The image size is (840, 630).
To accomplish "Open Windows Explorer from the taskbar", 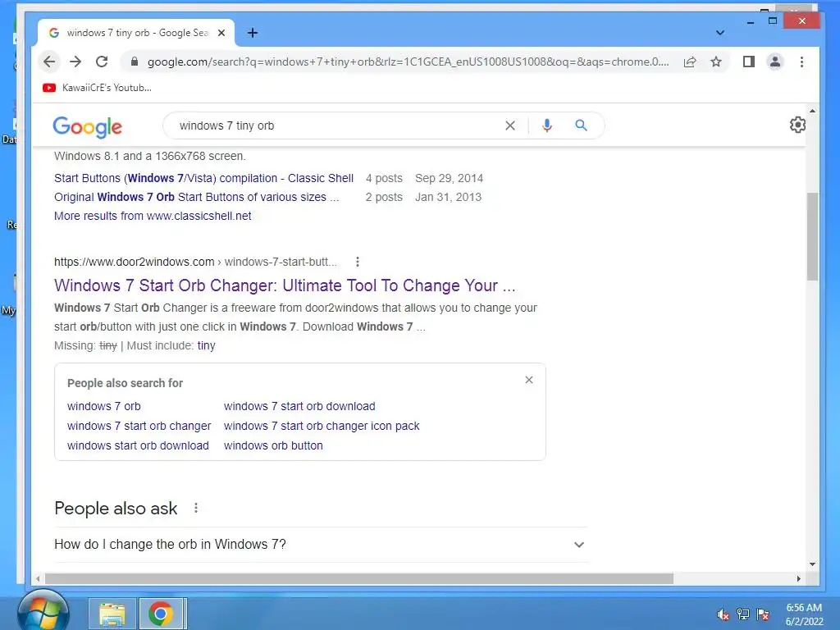I will pyautogui.click(x=112, y=614).
